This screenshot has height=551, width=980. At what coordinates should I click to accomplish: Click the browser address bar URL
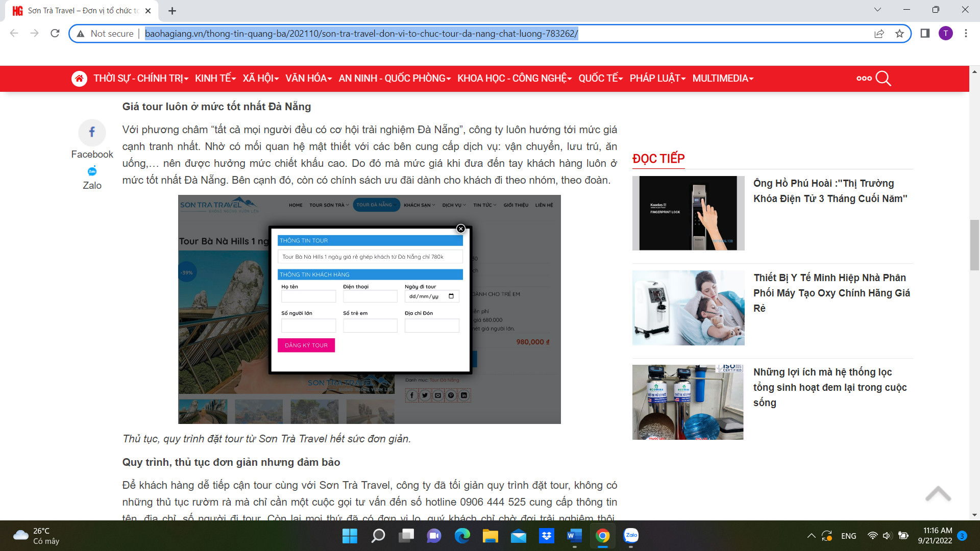(x=361, y=34)
